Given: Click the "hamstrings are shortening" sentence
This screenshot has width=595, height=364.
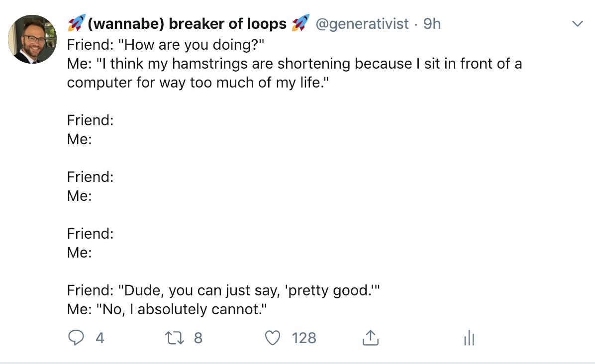Looking at the screenshot, I should click(x=294, y=64).
